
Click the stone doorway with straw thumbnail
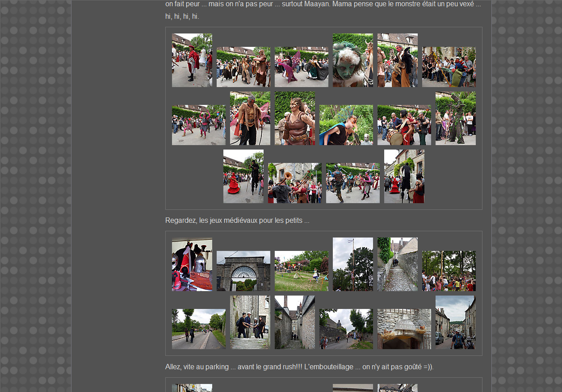[x=404, y=329]
